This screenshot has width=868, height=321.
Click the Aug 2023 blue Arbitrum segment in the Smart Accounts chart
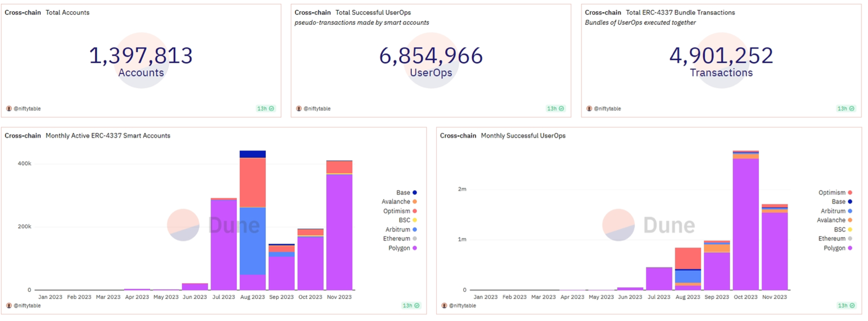pos(252,240)
